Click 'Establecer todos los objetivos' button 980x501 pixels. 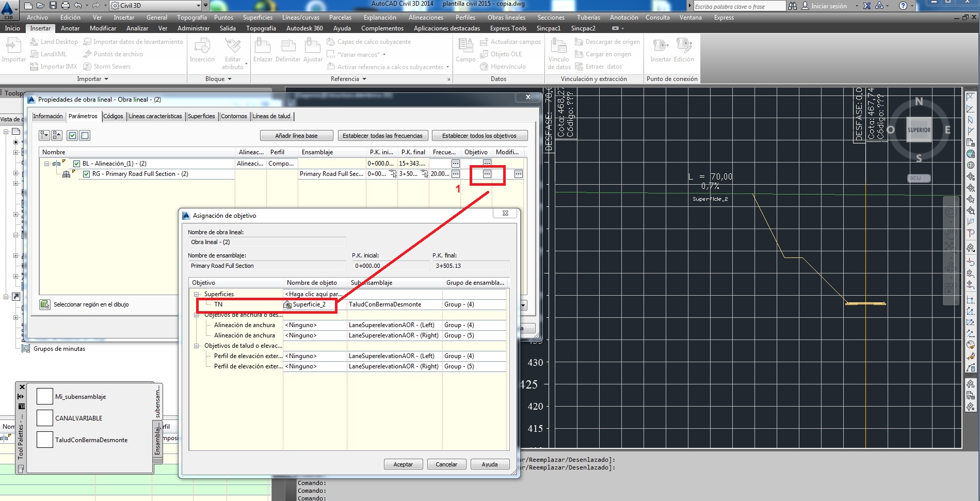[x=479, y=135]
